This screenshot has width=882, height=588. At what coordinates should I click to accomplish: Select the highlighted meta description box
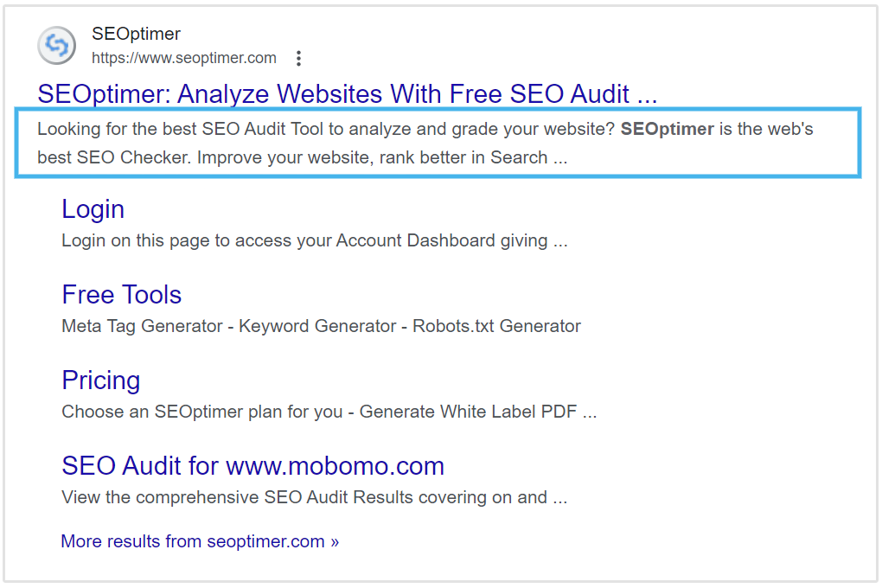point(437,144)
